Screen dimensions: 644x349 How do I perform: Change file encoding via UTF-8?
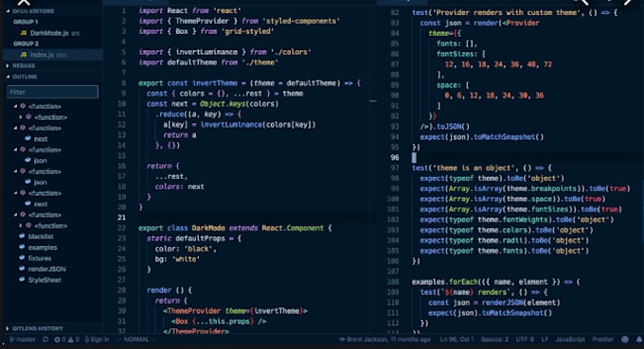pos(525,340)
